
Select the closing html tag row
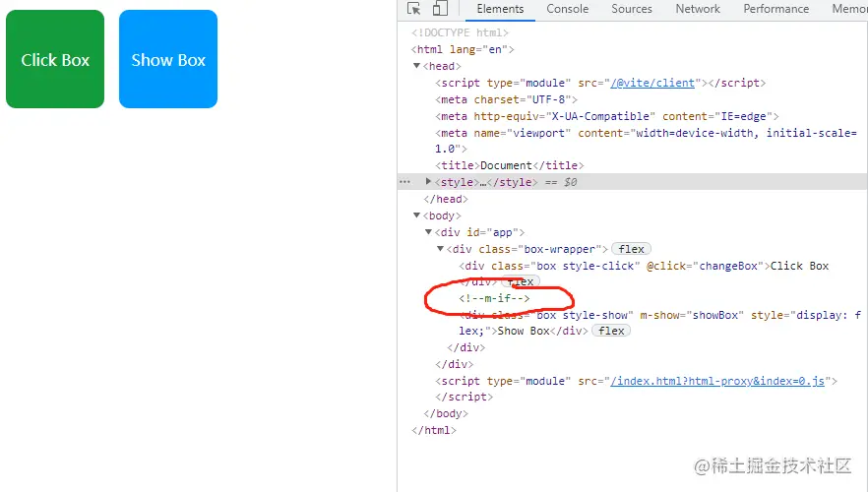coord(434,430)
